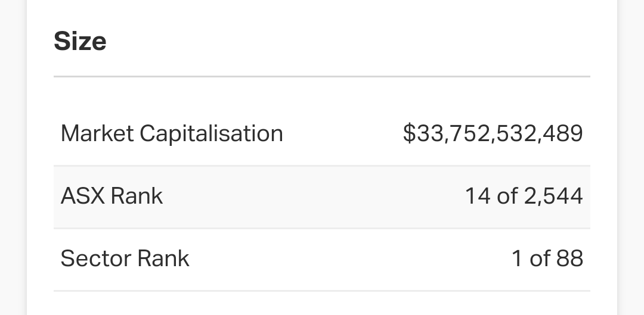The height and width of the screenshot is (315, 644).
Task: Select the Market Capitalisation label
Action: tap(172, 134)
